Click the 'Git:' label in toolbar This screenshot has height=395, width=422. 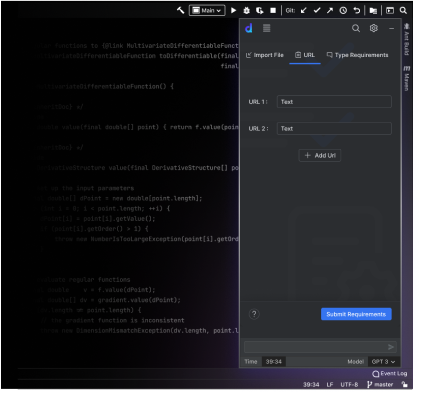[290, 11]
